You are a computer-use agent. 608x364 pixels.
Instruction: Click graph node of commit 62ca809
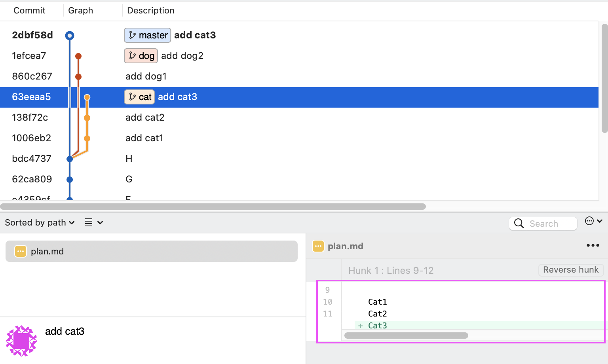[x=70, y=180]
